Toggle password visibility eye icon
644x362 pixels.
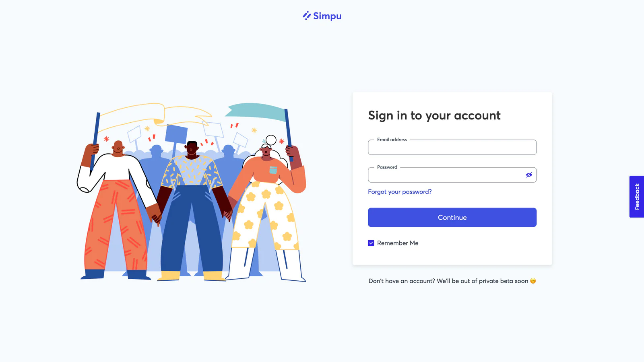point(529,175)
